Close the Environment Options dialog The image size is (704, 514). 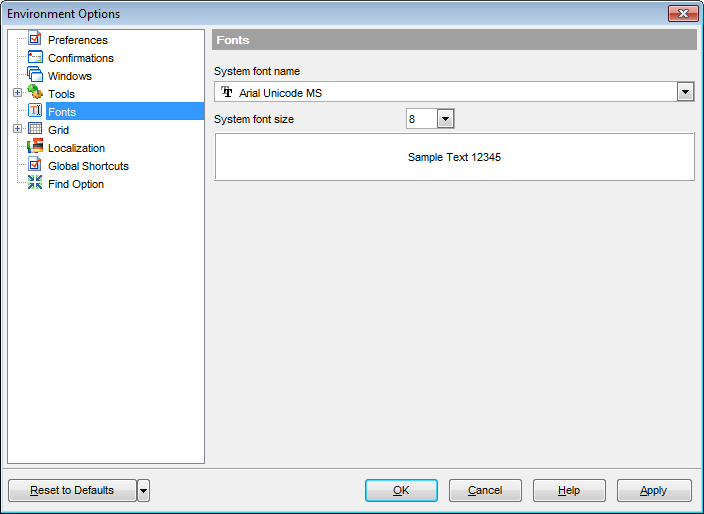click(682, 13)
